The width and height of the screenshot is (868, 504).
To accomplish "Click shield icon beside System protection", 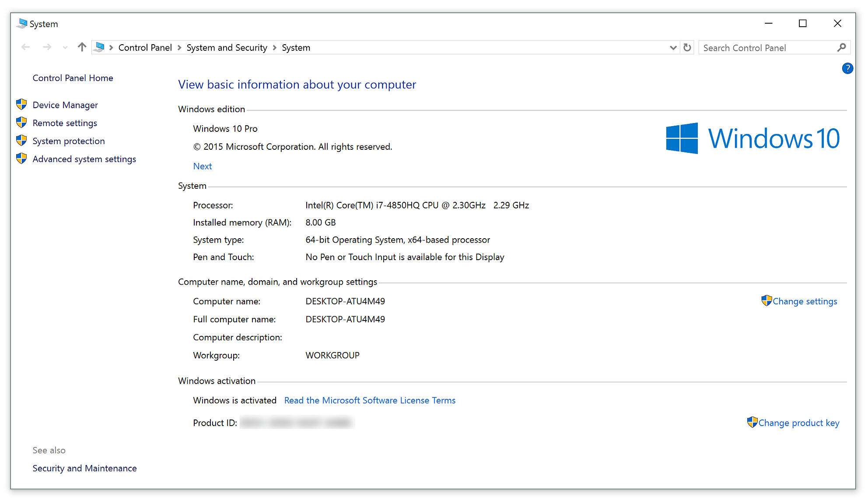I will tap(21, 140).
